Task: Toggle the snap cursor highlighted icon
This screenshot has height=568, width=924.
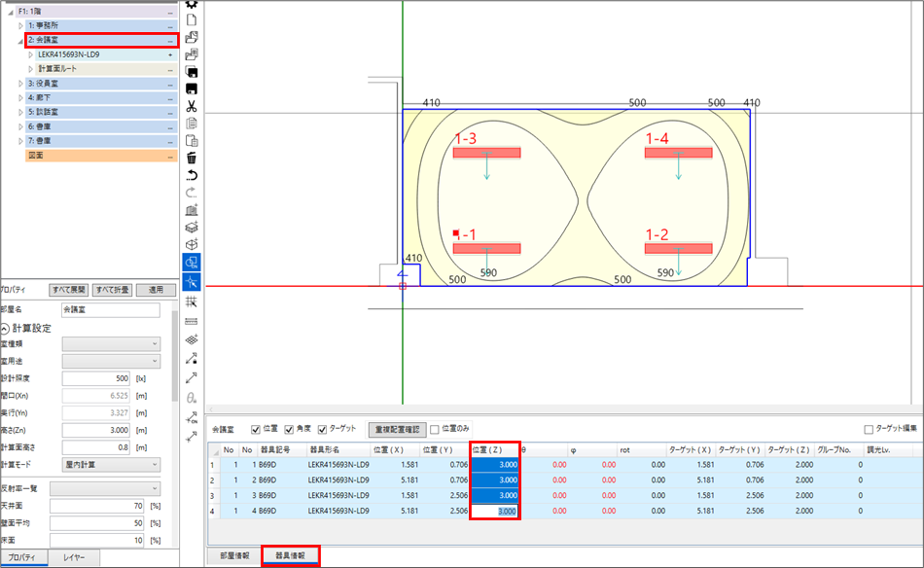Action: tap(192, 282)
